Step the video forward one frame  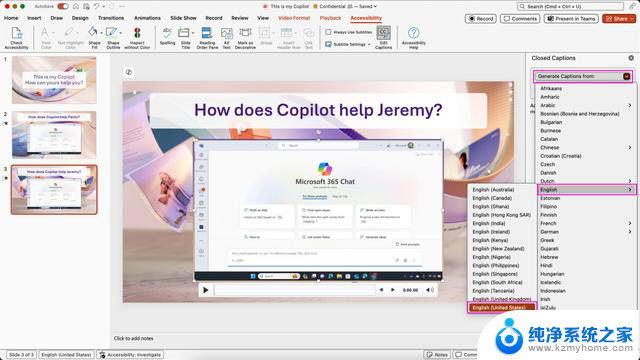(393, 290)
